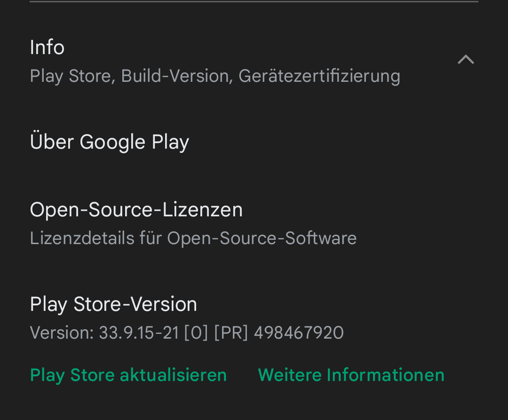Click the word "für" in license subtitle
This screenshot has width=508, height=420.
point(151,238)
